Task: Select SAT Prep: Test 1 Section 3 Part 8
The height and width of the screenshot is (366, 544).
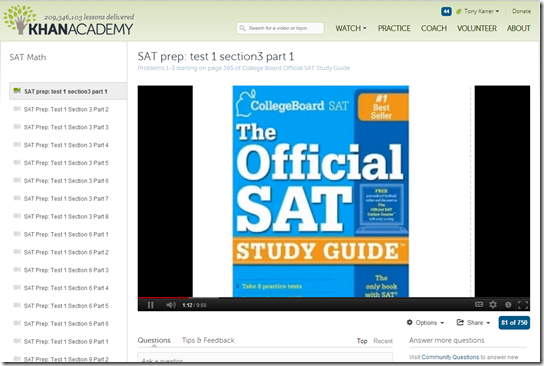Action: click(66, 216)
